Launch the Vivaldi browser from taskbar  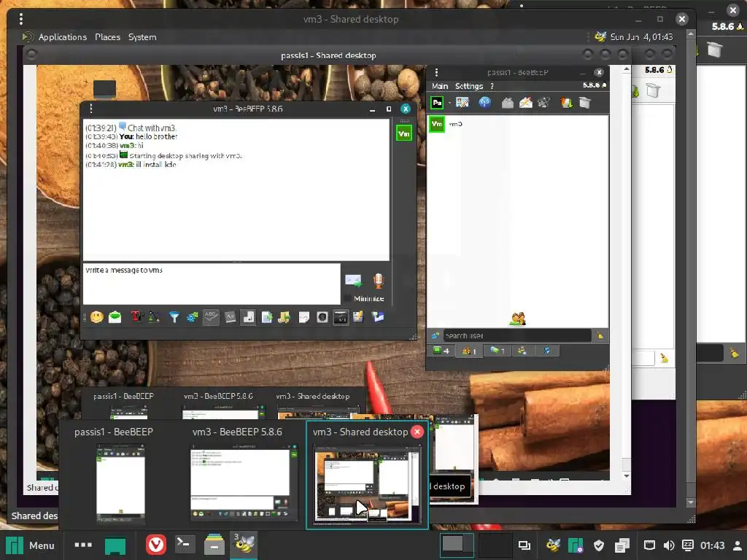pos(156,545)
